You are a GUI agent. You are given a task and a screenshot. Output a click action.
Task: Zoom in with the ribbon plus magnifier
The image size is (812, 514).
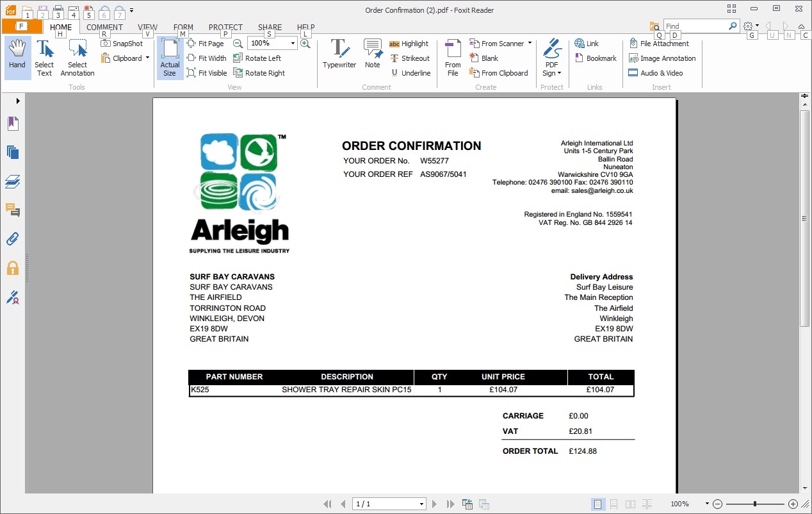[x=305, y=44]
